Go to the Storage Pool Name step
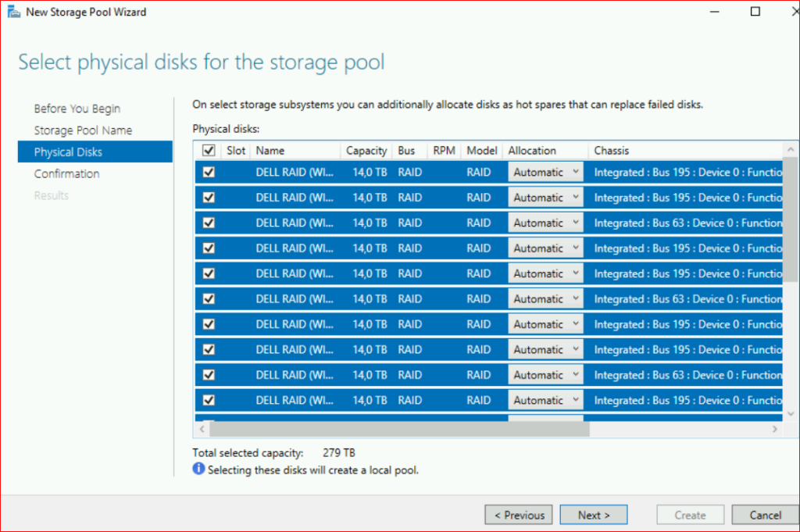The width and height of the screenshot is (800, 532). click(x=83, y=130)
